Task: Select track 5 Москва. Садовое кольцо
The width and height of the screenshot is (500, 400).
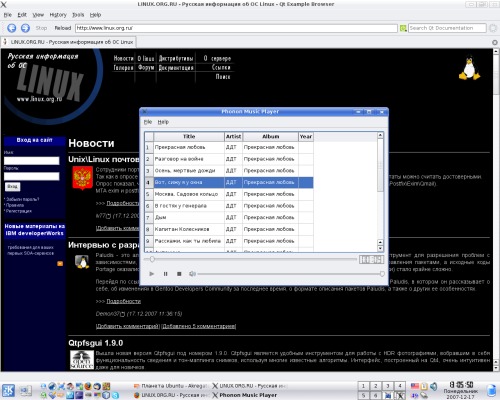Action: click(229, 194)
